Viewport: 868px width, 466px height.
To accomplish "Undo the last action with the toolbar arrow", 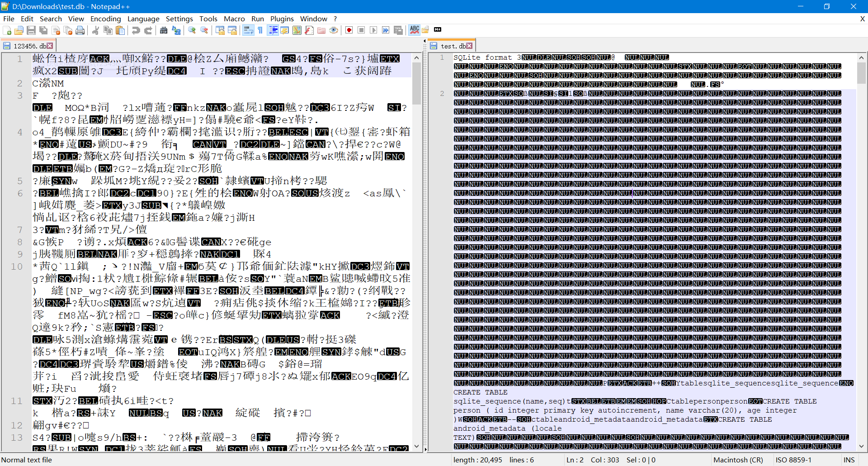I will (x=136, y=30).
